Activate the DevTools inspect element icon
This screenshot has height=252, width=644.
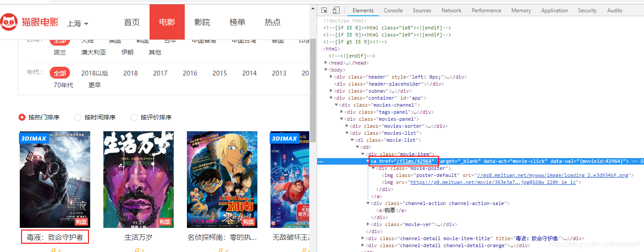tap(324, 11)
